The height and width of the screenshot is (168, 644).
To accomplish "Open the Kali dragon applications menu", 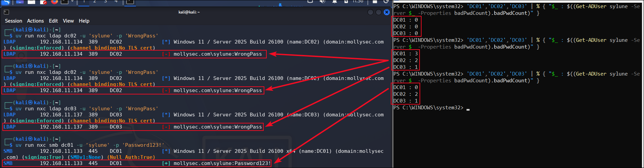I will pos(6,2).
